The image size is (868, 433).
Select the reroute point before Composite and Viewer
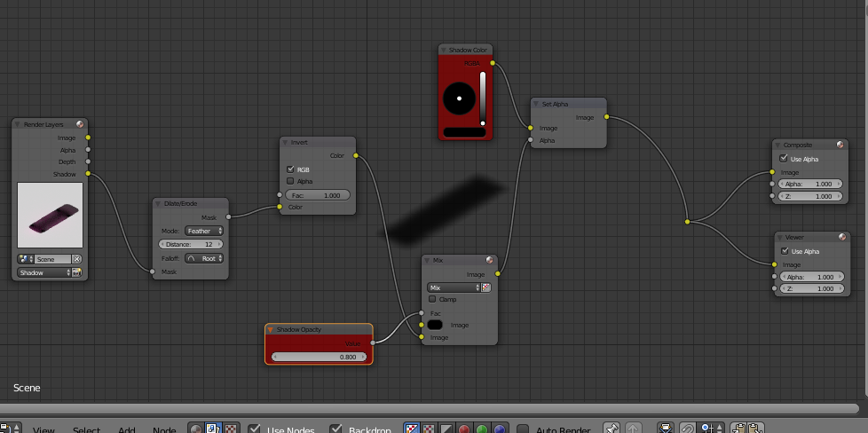[x=688, y=222]
